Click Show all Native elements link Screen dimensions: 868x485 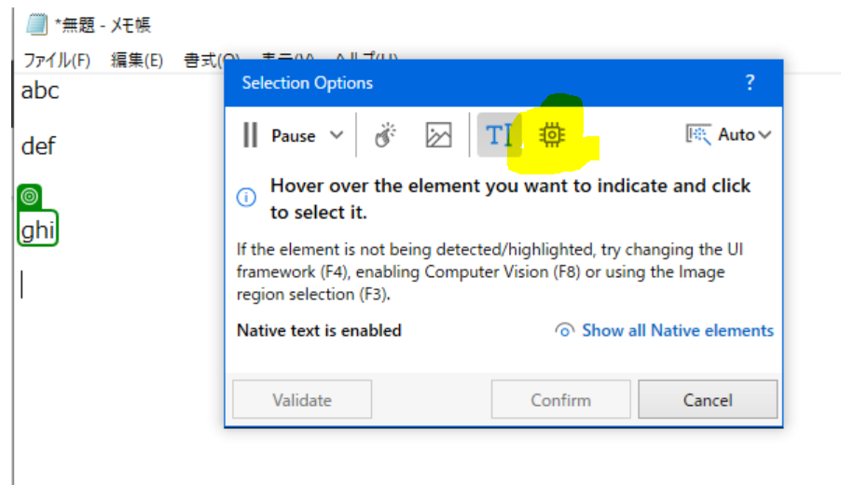677,330
